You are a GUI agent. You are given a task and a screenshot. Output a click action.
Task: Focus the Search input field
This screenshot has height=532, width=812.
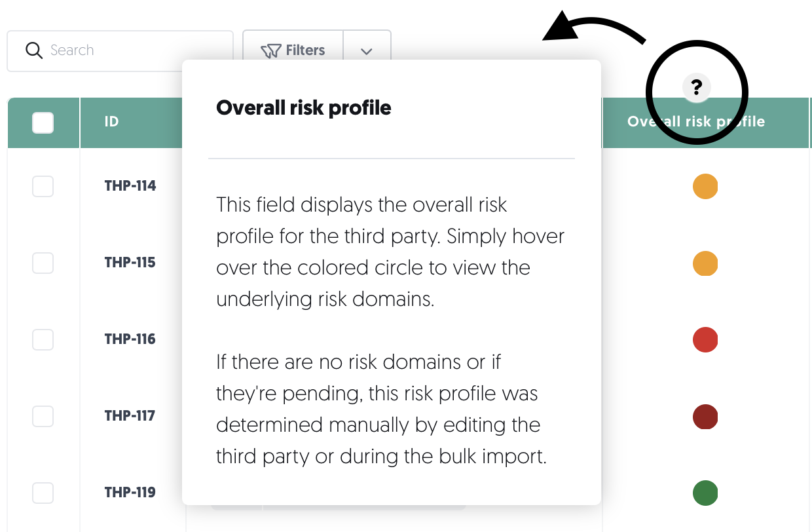point(120,50)
